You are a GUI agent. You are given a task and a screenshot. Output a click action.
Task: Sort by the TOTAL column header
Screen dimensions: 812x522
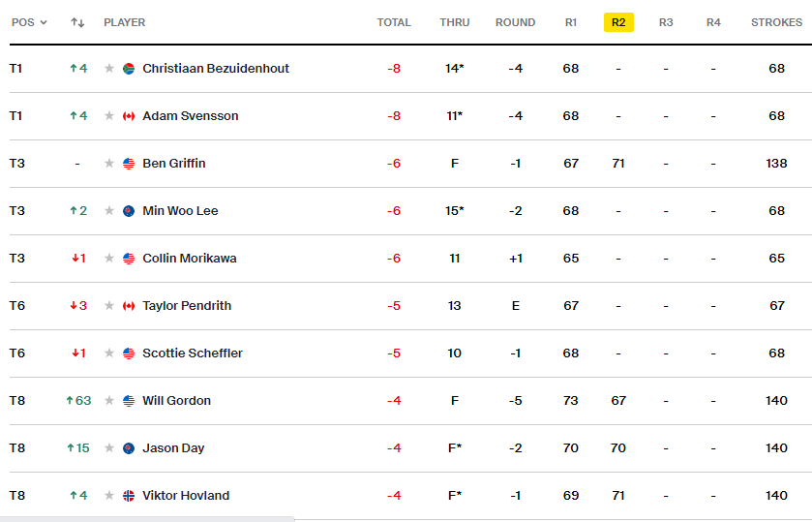coord(394,22)
